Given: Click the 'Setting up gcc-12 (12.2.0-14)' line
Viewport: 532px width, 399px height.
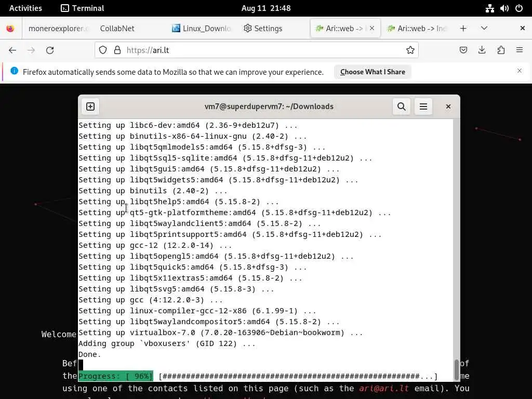Looking at the screenshot, I should tap(155, 245).
